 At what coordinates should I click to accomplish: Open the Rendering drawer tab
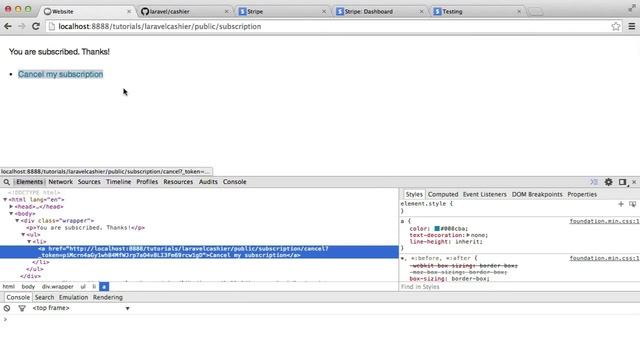click(x=108, y=298)
